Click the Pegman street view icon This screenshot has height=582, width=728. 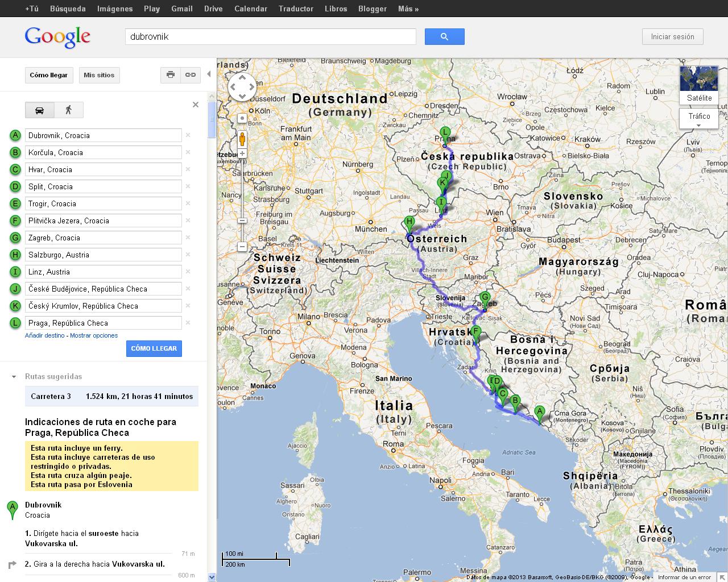click(242, 139)
